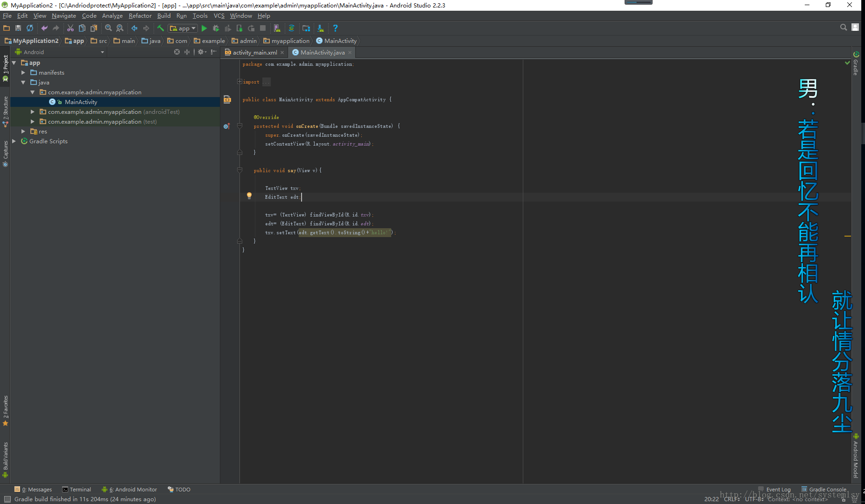Toggle the Terminal tool window

[77, 490]
